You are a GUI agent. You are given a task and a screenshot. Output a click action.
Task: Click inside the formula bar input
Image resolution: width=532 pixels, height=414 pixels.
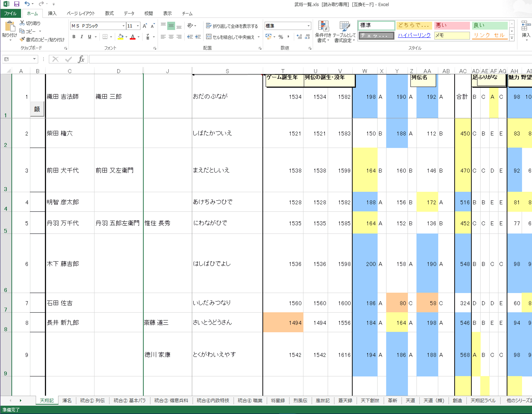click(292, 59)
